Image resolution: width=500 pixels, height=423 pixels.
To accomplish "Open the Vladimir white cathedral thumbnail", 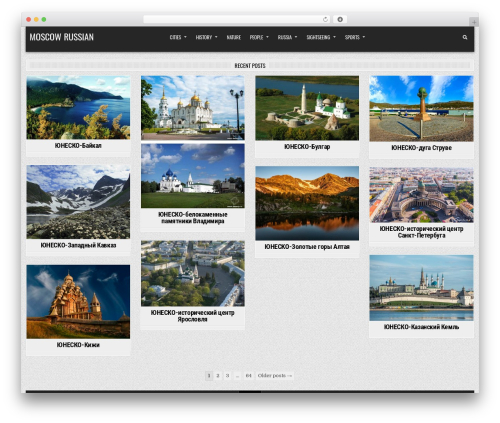I will [193, 108].
